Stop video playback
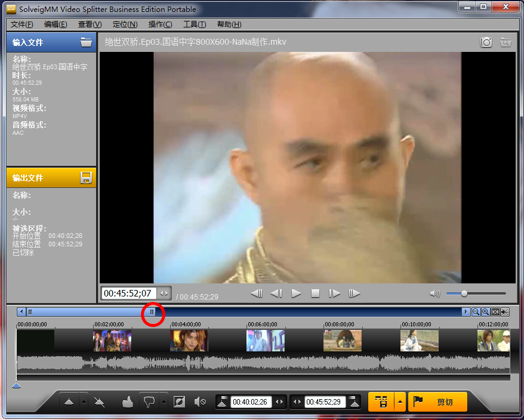 click(x=315, y=294)
